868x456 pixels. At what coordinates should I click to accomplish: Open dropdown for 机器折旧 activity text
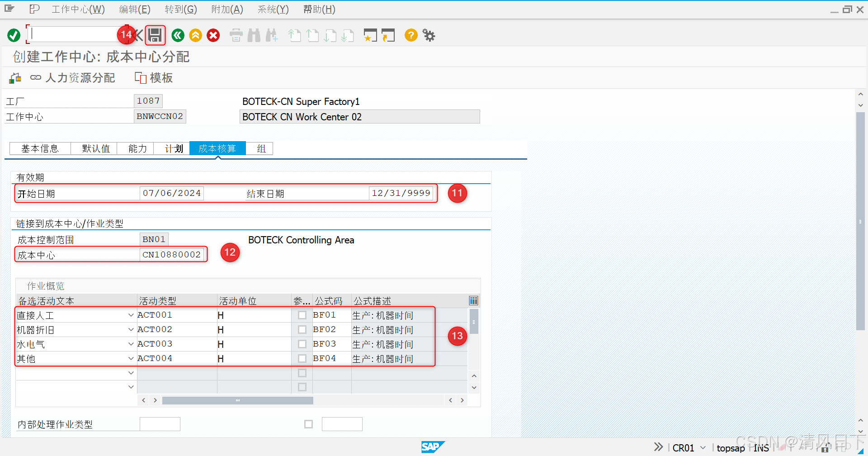(131, 330)
